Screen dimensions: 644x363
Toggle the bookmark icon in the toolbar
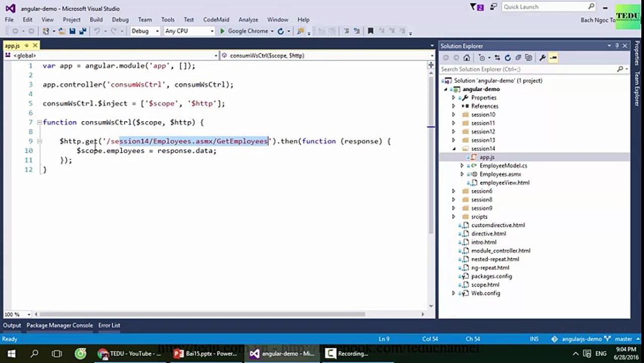pos(370,31)
